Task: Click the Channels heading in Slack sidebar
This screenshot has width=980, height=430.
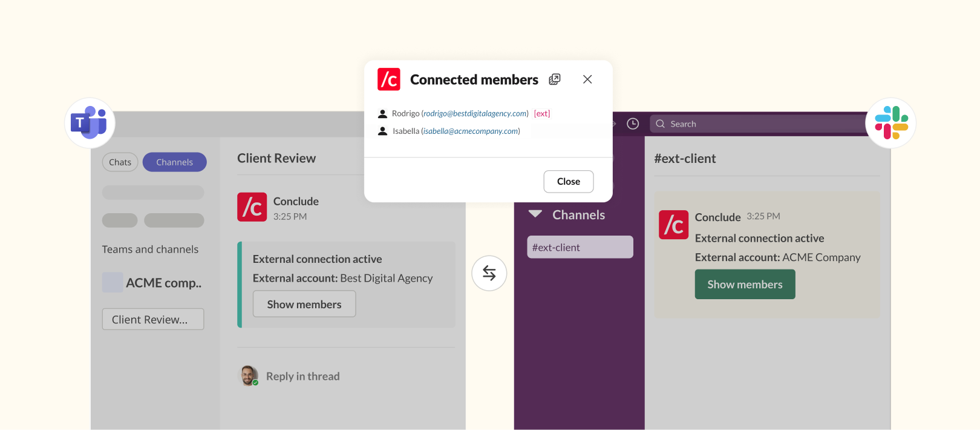Action: (x=578, y=215)
